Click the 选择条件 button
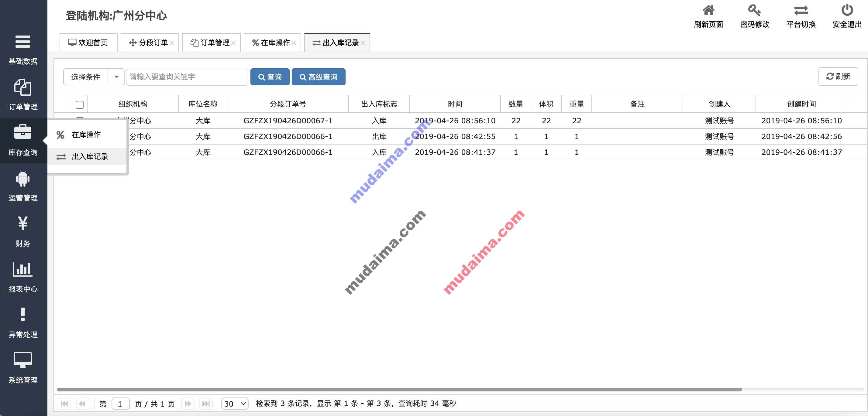 pyautogui.click(x=86, y=77)
